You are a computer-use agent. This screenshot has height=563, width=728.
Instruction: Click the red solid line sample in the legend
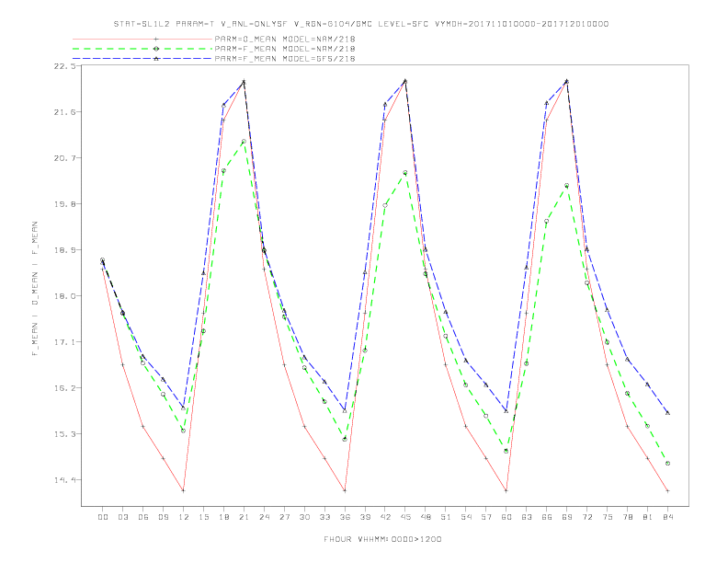pyautogui.click(x=142, y=39)
